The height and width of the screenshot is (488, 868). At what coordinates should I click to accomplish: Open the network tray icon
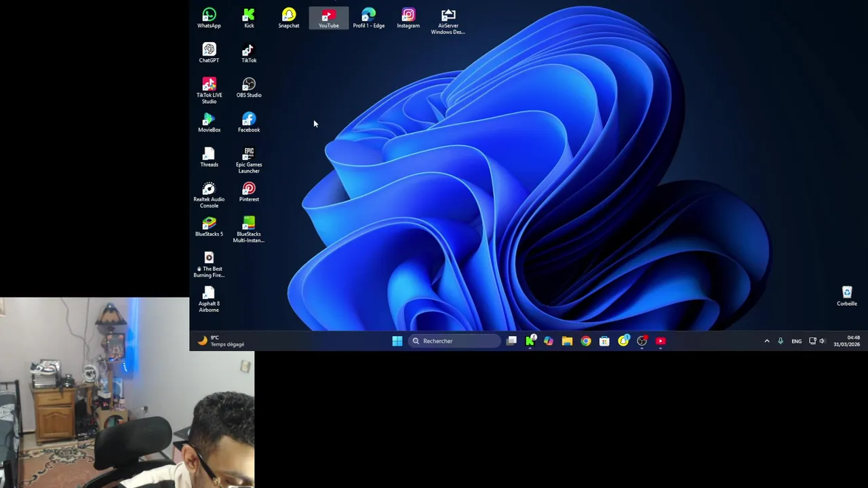tap(812, 341)
